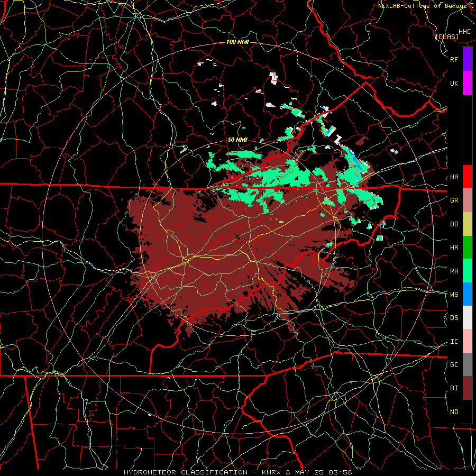Viewport: 476px width, 476px height.
Task: Click the GC gray legend swatch
Action: (x=467, y=364)
